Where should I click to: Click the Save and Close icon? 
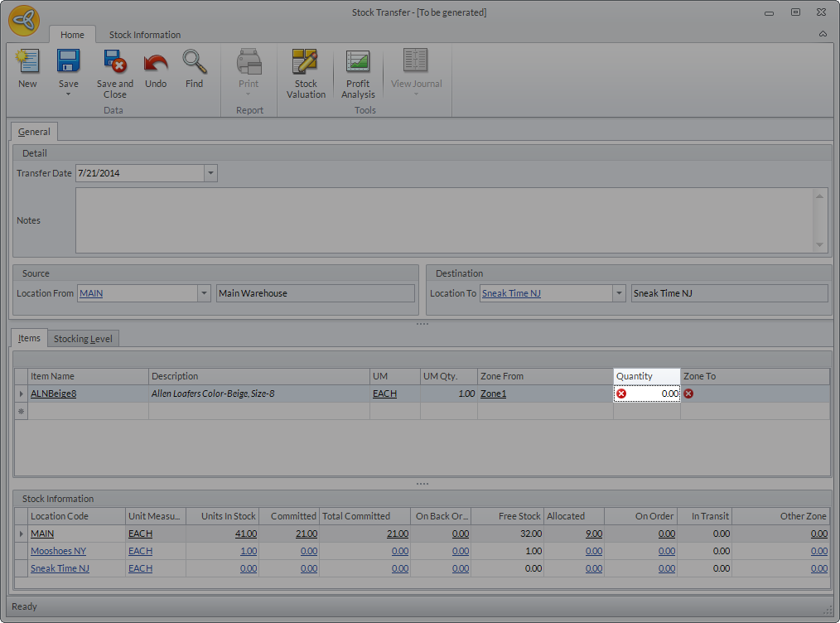[114, 63]
